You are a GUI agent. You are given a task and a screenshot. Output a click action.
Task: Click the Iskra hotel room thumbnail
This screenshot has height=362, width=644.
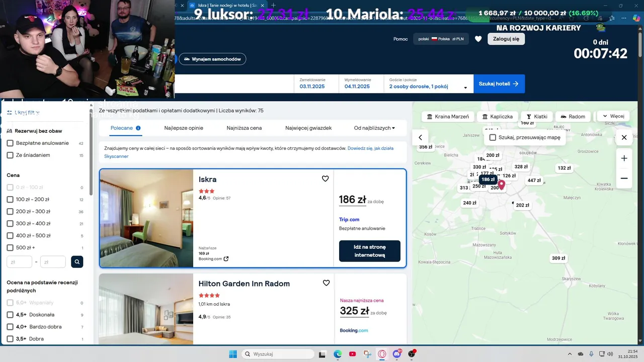pyautogui.click(x=146, y=218)
